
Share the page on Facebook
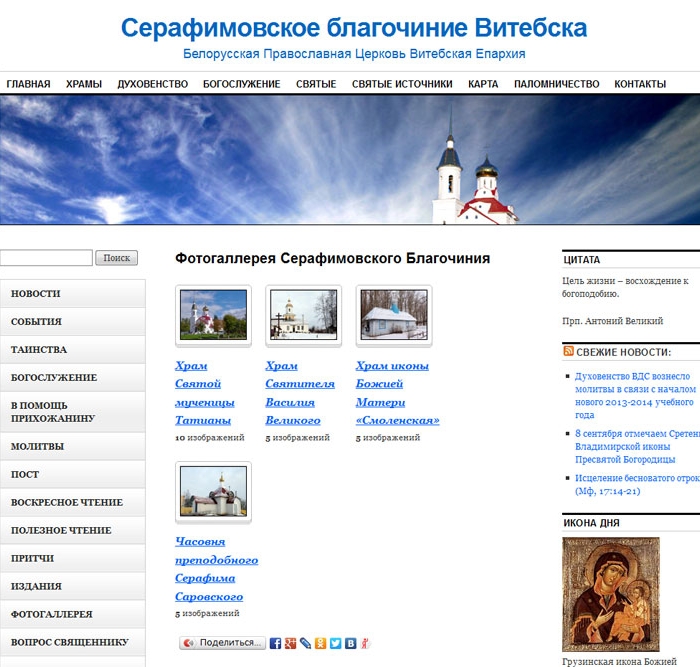(276, 643)
